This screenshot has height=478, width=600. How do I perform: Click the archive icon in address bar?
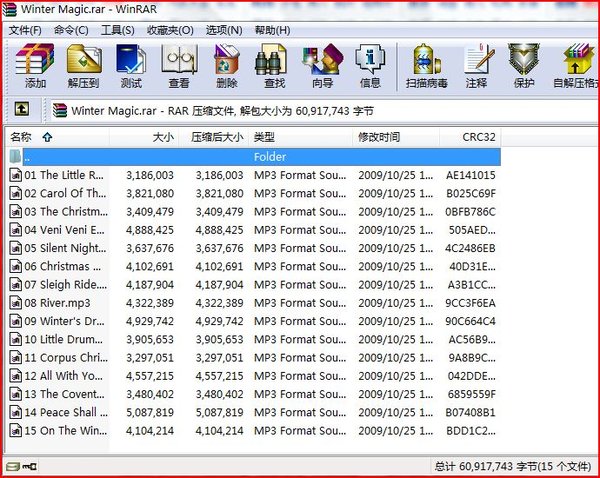[x=60, y=110]
